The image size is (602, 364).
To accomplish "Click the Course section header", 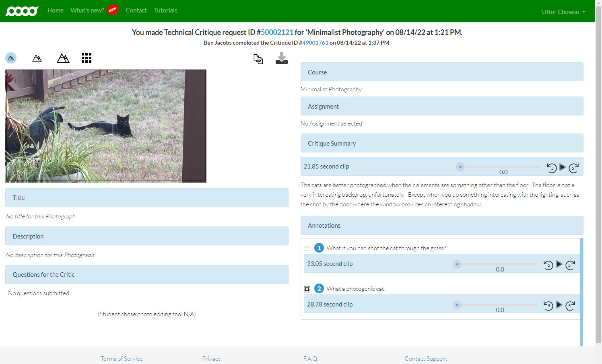I will (x=442, y=72).
